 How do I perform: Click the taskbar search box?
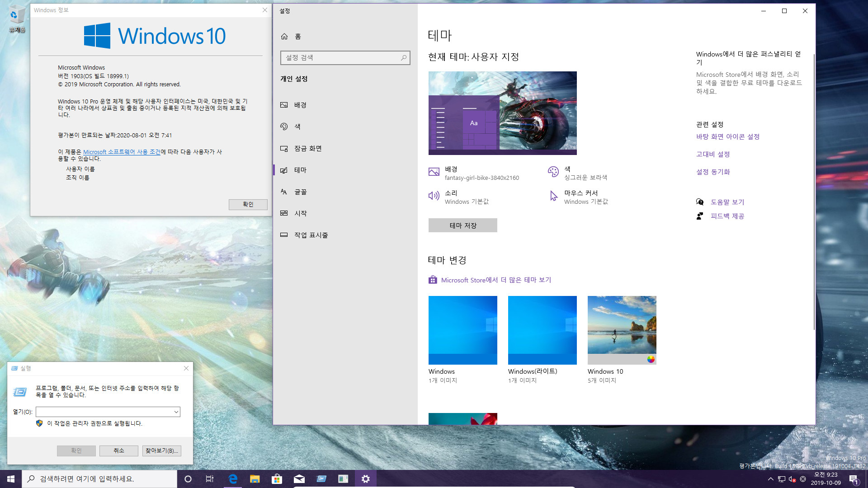point(99,479)
